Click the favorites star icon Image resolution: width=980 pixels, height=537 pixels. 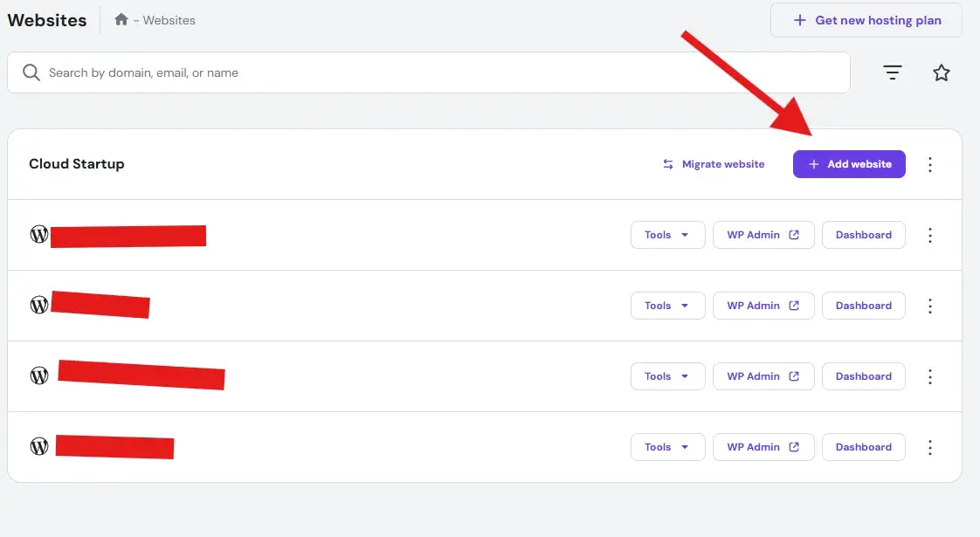pos(941,72)
